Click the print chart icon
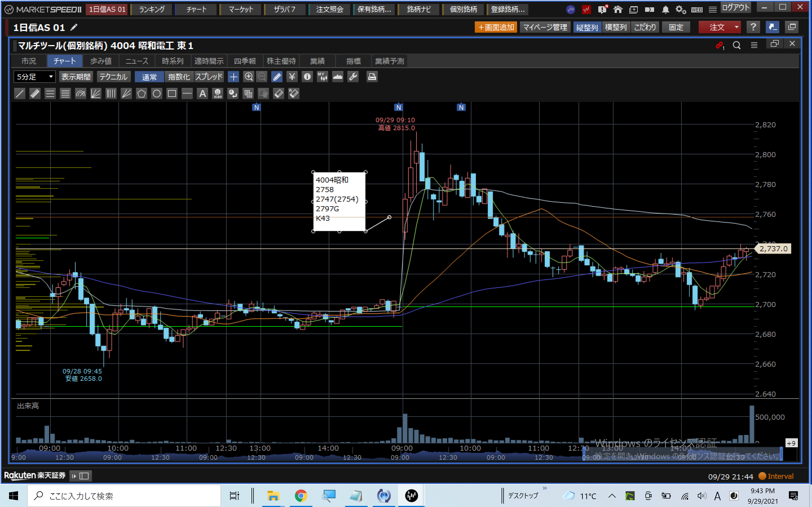This screenshot has height=507, width=812. [x=372, y=77]
